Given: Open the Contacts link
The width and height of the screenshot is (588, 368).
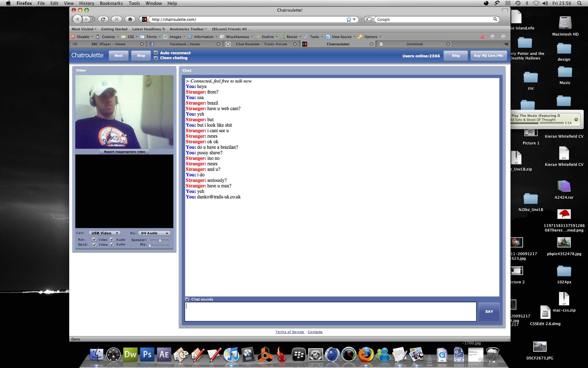Looking at the screenshot, I should pos(315,332).
